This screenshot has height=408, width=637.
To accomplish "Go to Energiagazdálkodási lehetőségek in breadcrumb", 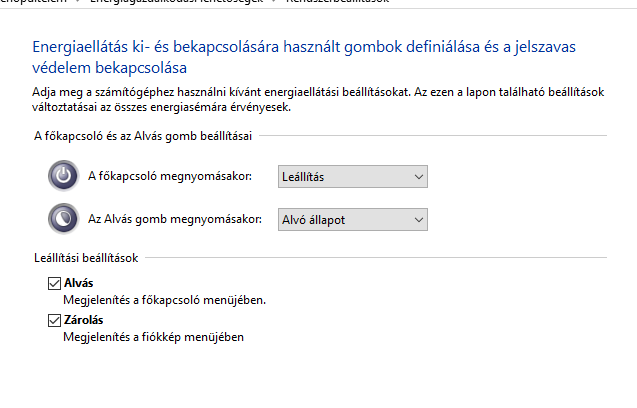I will pos(176,1).
